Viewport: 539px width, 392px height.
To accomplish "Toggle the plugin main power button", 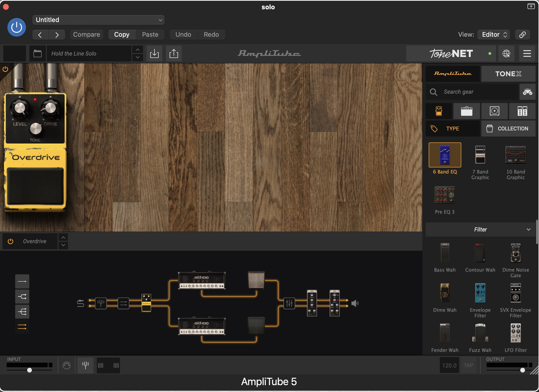I will [17, 27].
